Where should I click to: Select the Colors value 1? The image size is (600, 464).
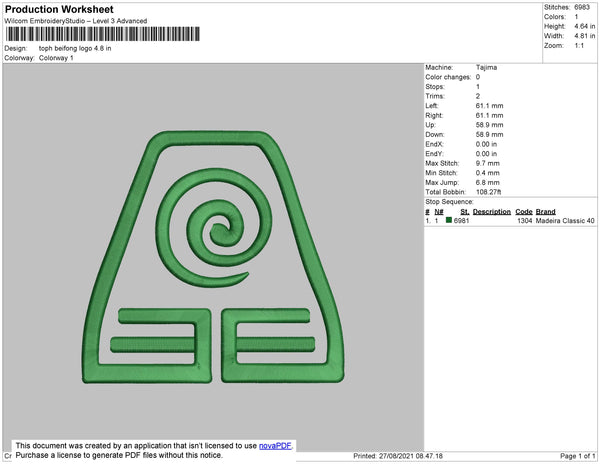(576, 17)
